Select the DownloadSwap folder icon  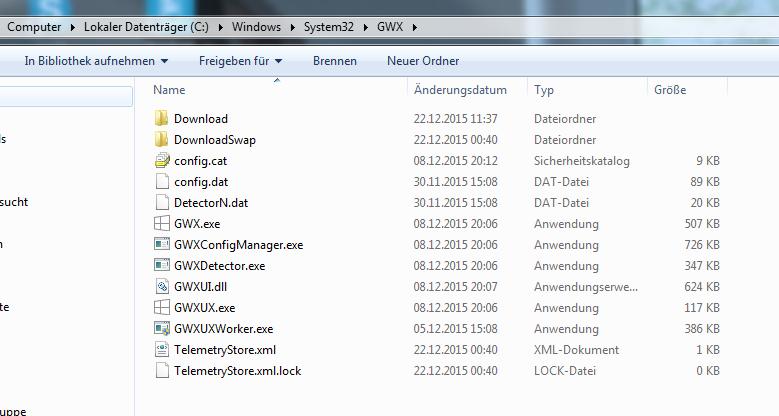coord(161,139)
